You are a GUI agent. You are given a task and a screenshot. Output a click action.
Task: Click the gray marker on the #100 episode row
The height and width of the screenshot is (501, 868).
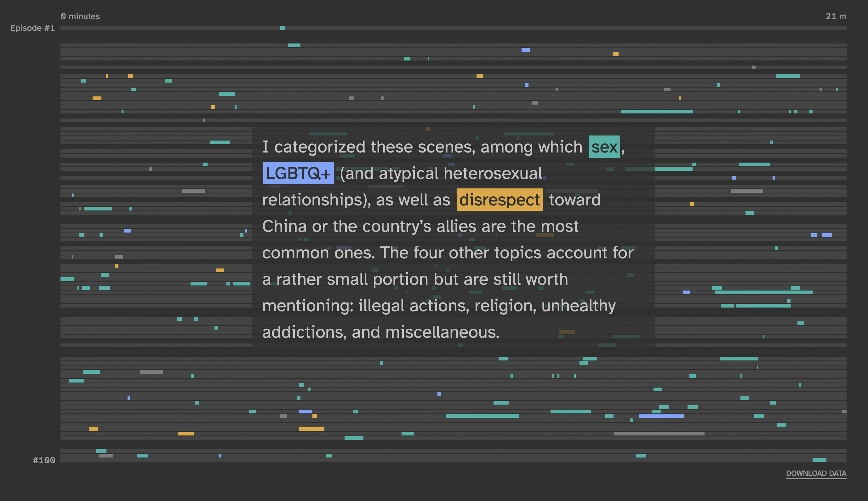[x=106, y=456]
